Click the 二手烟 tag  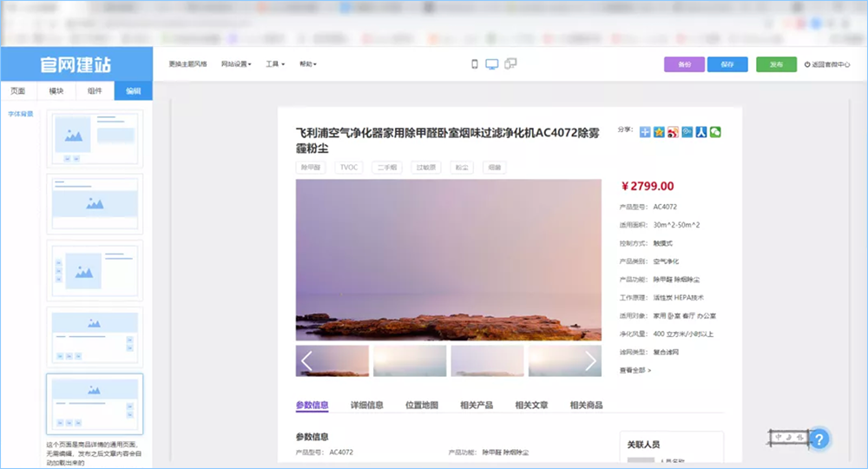click(387, 168)
